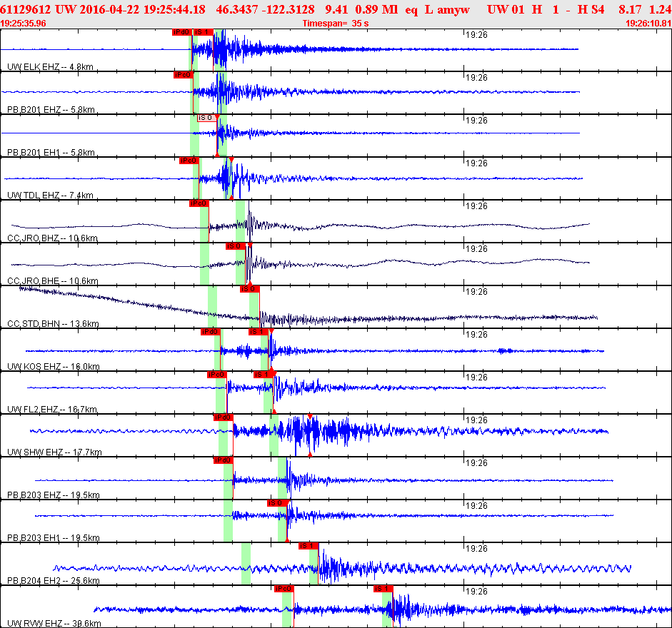Click the S pick flag on UW.RVW.EHZ
Image resolution: width=672 pixels, height=628 pixels.
[x=383, y=589]
